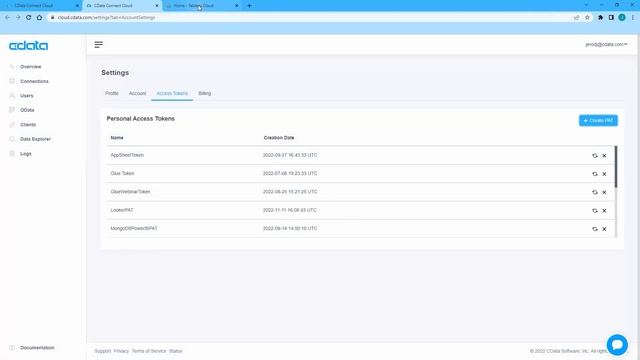
Task: Click the token list scrollbar
Action: 616,167
